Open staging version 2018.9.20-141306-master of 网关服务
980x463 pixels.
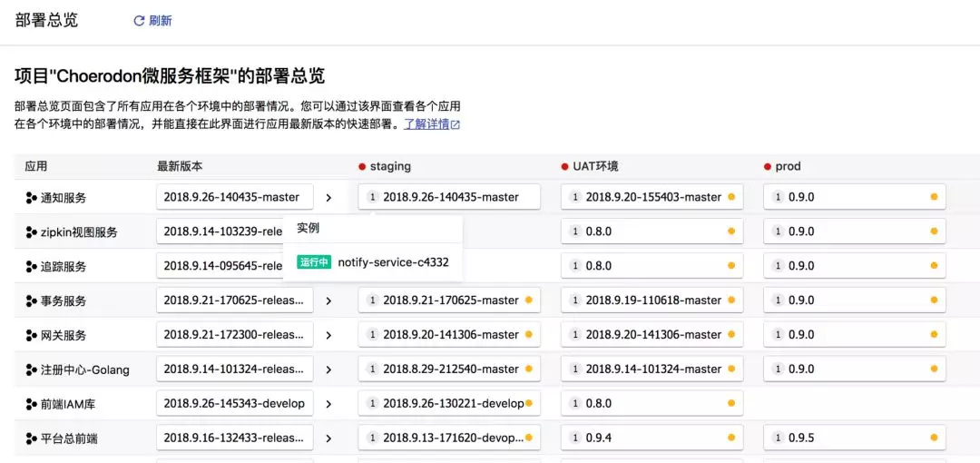[449, 334]
